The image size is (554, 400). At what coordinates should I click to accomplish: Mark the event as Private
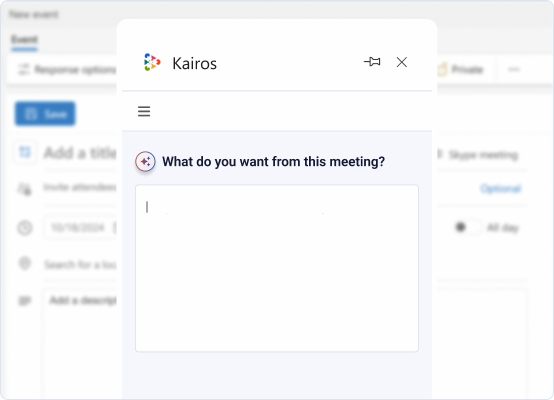(x=460, y=69)
